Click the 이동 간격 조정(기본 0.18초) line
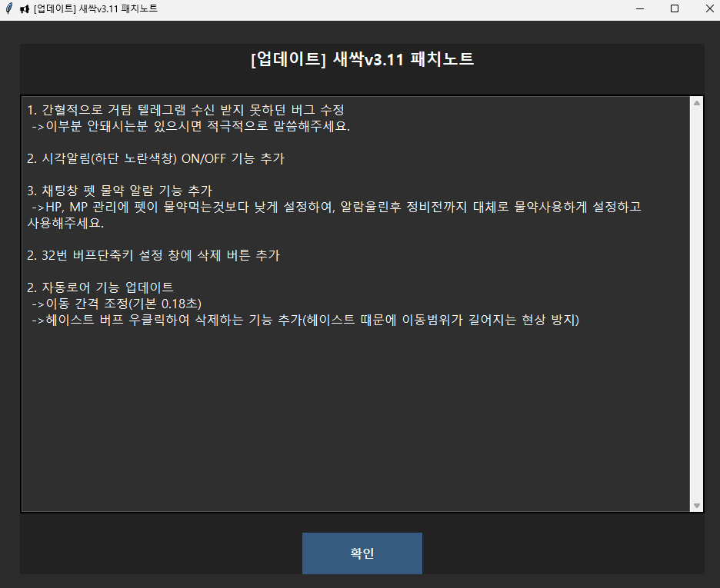Screen dimensions: 720x588 [x=116, y=304]
